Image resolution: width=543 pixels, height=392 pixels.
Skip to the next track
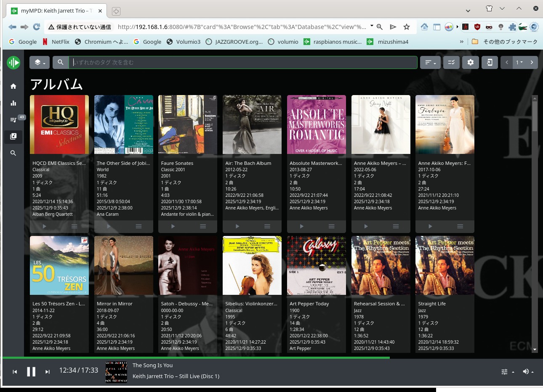click(x=48, y=372)
